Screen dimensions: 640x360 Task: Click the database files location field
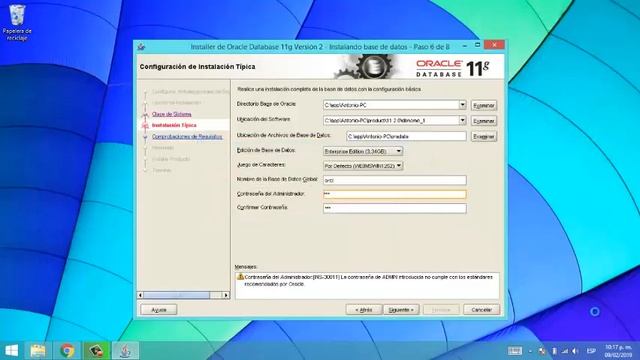[x=406, y=136]
